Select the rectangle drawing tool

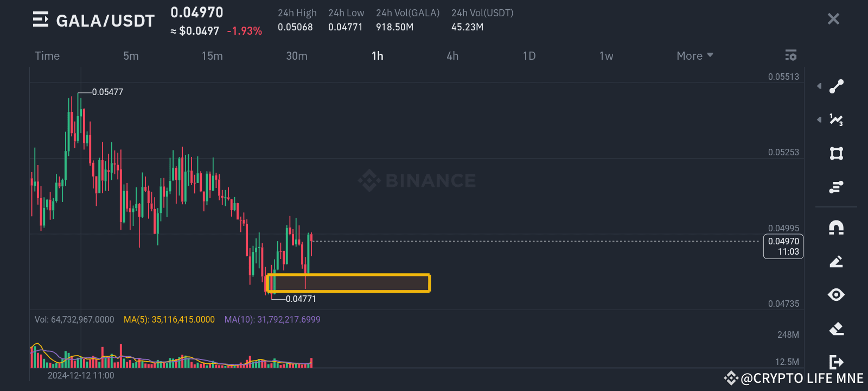point(836,154)
